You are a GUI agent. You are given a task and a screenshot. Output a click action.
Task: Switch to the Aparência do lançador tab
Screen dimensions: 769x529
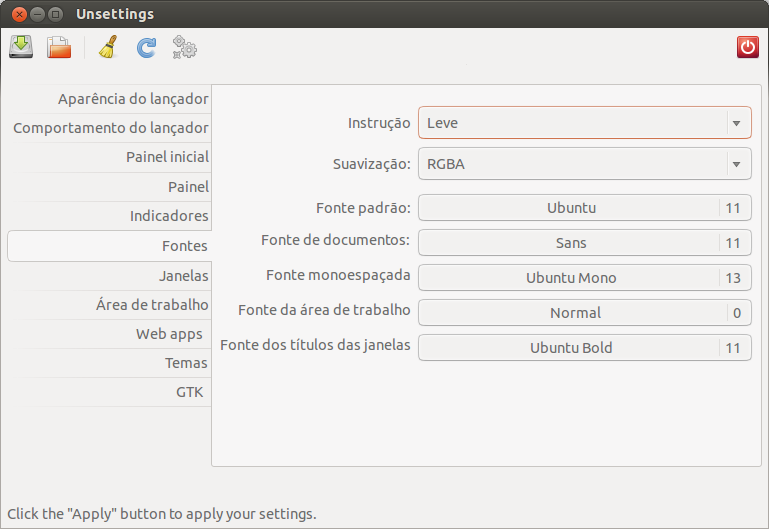coord(133,98)
